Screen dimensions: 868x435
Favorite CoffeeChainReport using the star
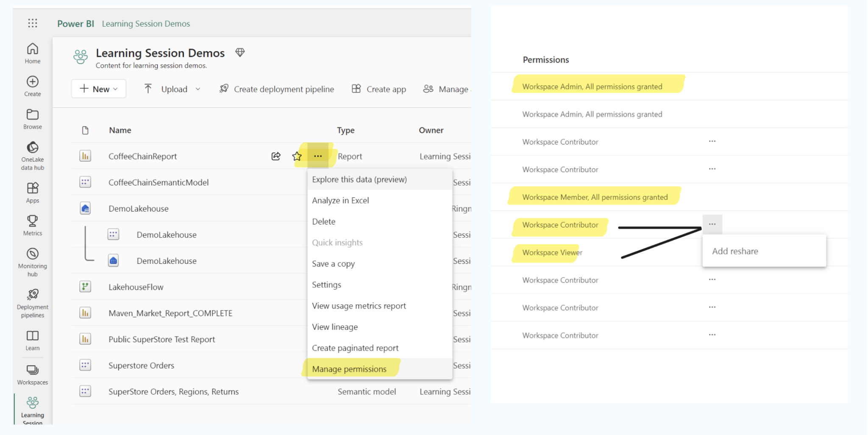pyautogui.click(x=297, y=156)
